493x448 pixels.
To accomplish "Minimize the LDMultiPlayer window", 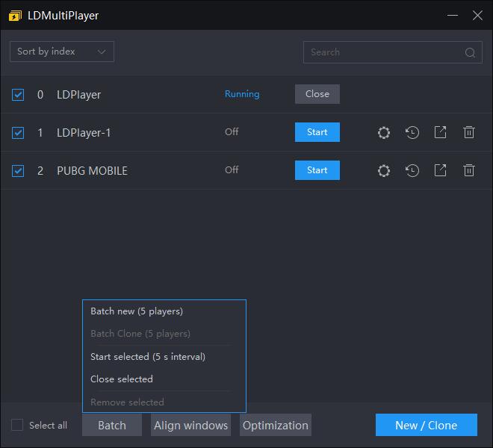I will pyautogui.click(x=453, y=15).
